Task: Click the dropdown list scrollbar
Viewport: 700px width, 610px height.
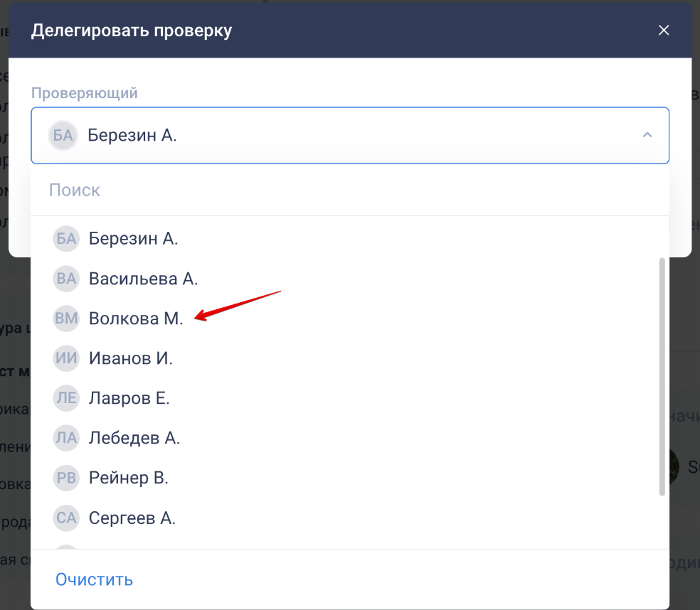Action: point(662,377)
